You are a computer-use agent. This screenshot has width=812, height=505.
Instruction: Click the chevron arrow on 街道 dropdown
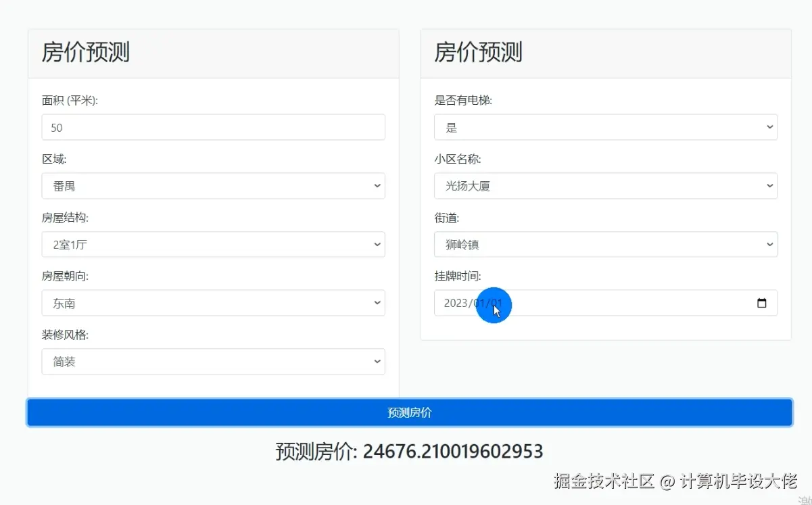coord(769,244)
